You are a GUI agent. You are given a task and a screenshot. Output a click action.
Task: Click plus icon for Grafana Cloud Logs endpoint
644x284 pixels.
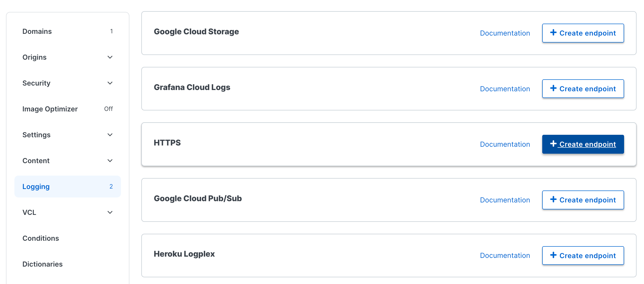(x=553, y=88)
